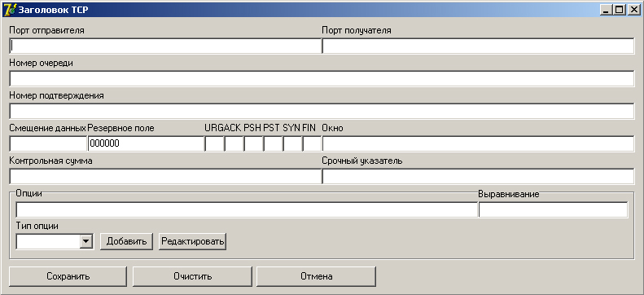Click the Сохранить button
644x295 pixels.
pyautogui.click(x=68, y=276)
